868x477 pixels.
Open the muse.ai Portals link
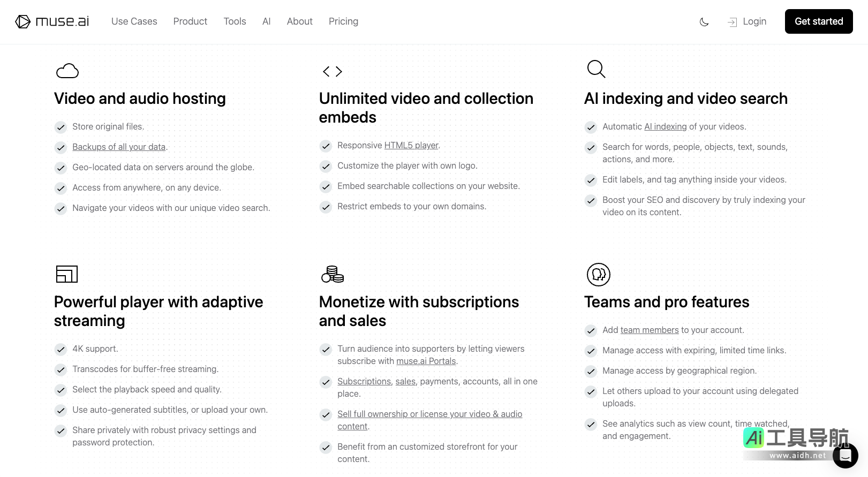(x=426, y=361)
